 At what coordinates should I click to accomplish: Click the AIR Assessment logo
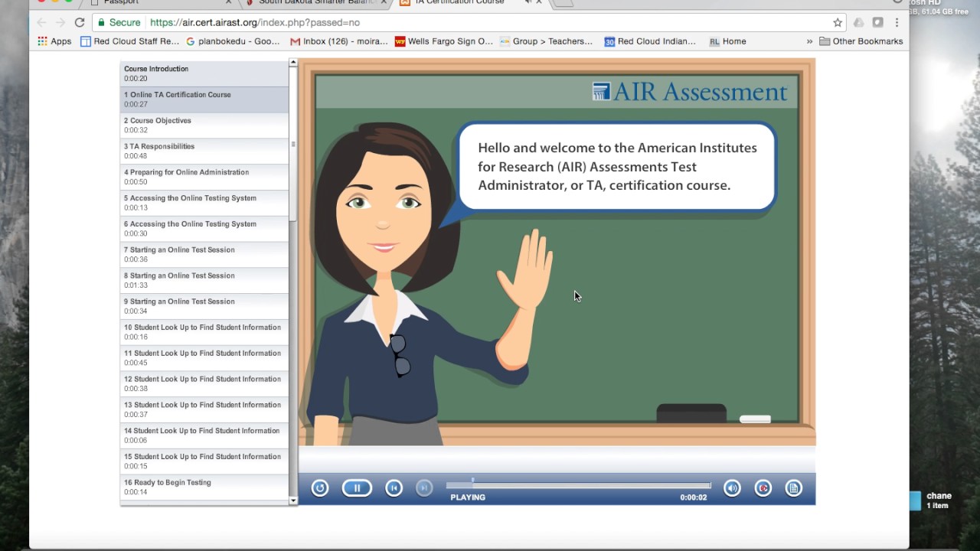tap(689, 92)
